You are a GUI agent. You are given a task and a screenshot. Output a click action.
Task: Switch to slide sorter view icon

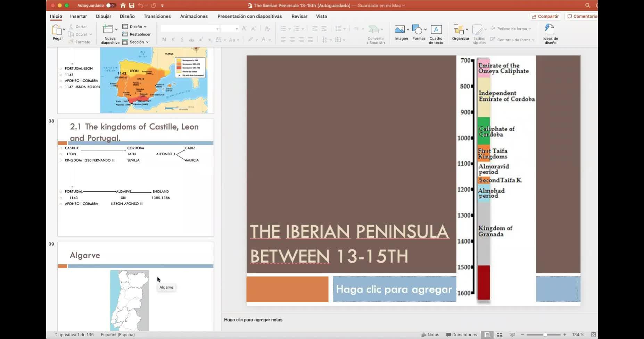[499, 335]
